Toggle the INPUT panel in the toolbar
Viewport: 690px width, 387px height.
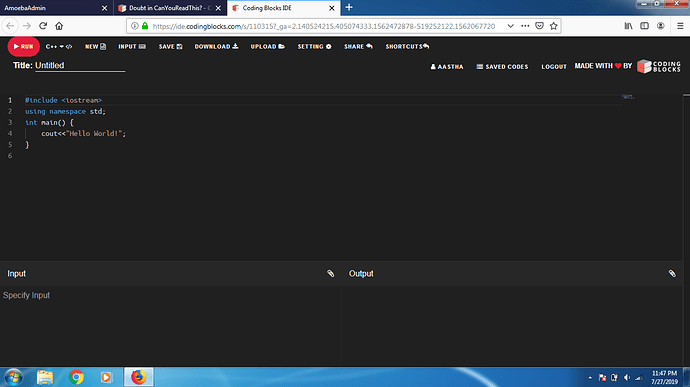(132, 46)
